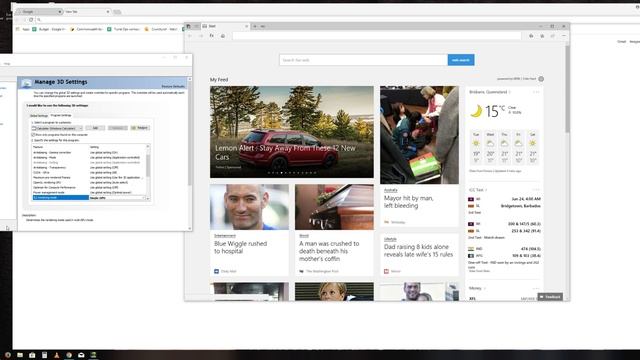Viewport: 640px width, 360px height.
Task: Open Apps bookmark in Chrome
Action: pyautogui.click(x=23, y=29)
